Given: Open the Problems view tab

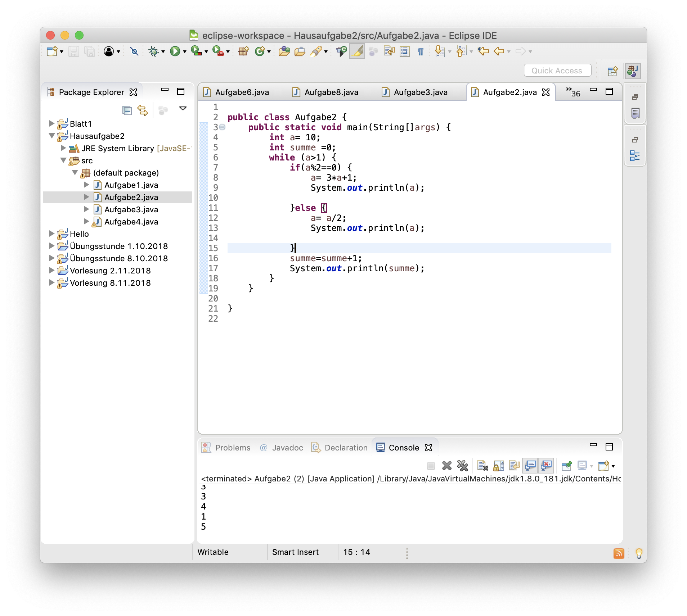Looking at the screenshot, I should pos(233,448).
